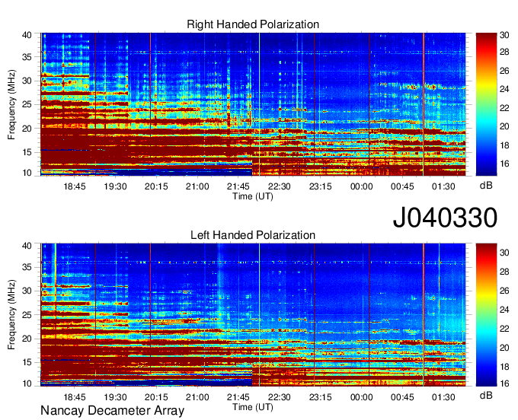This screenshot has width=518, height=420.
Task: Click the 01:30 tick label on lower plot
Action: (x=443, y=397)
